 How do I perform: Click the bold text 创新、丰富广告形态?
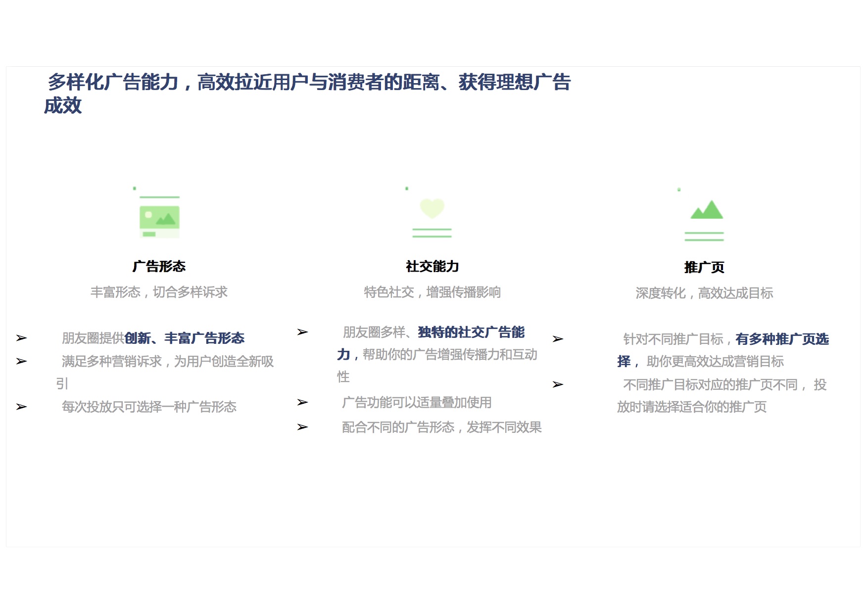coord(185,338)
